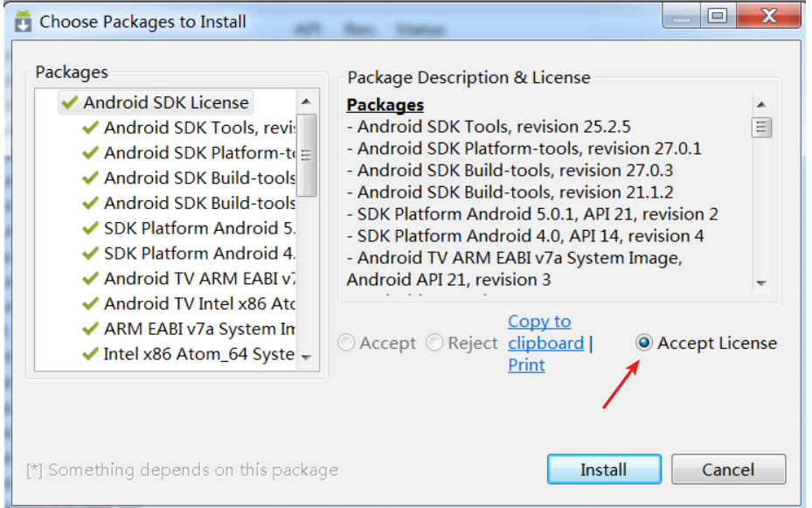Click the description panel scrollbar down arrow
Viewport: 812px width, 508px height.
coord(761,283)
